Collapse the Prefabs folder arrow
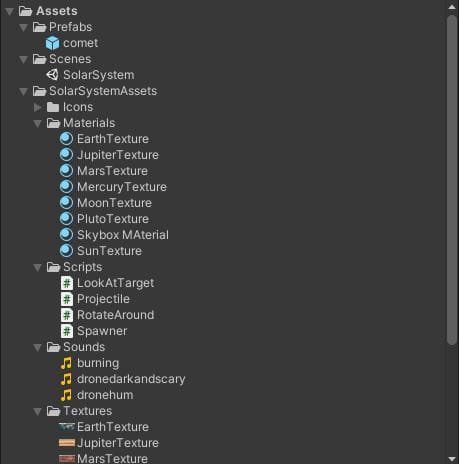Viewport: 459px width, 464px height. coord(23,28)
